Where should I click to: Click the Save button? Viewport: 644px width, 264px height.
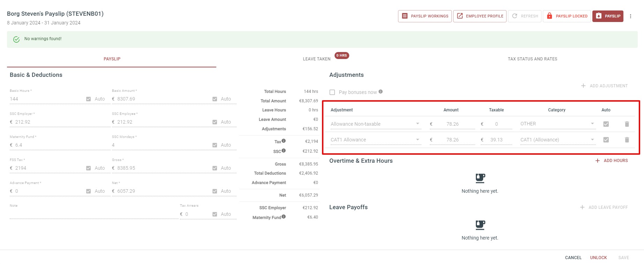623,258
